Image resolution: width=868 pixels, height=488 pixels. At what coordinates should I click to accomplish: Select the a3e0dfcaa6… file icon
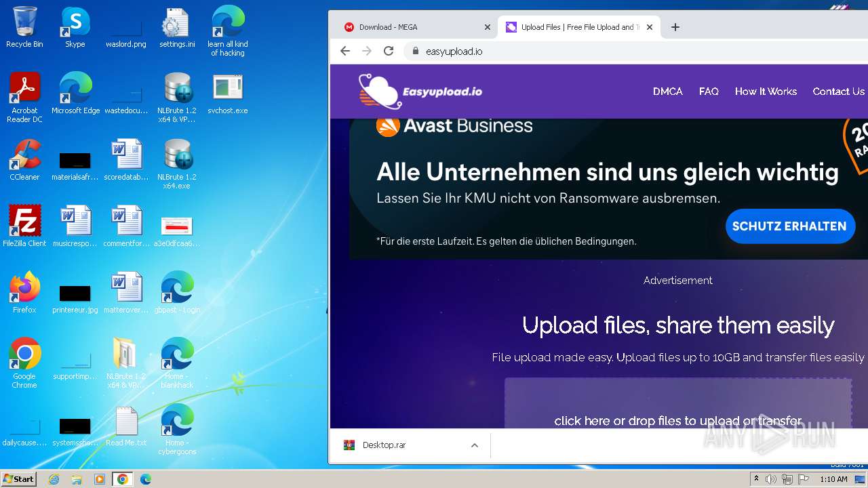click(x=177, y=230)
